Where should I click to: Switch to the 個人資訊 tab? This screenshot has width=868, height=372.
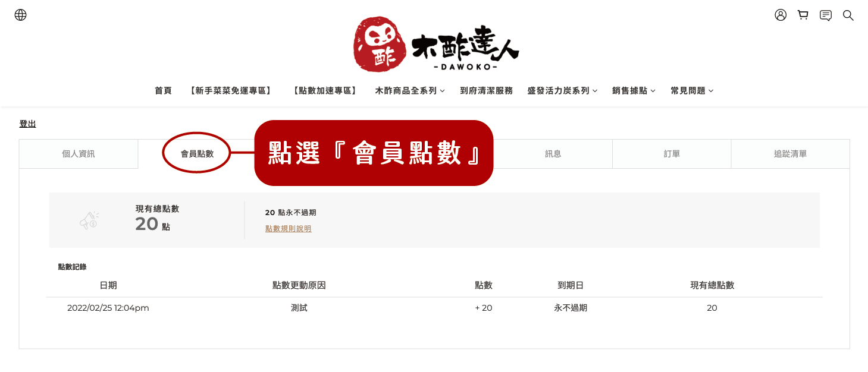coord(79,154)
